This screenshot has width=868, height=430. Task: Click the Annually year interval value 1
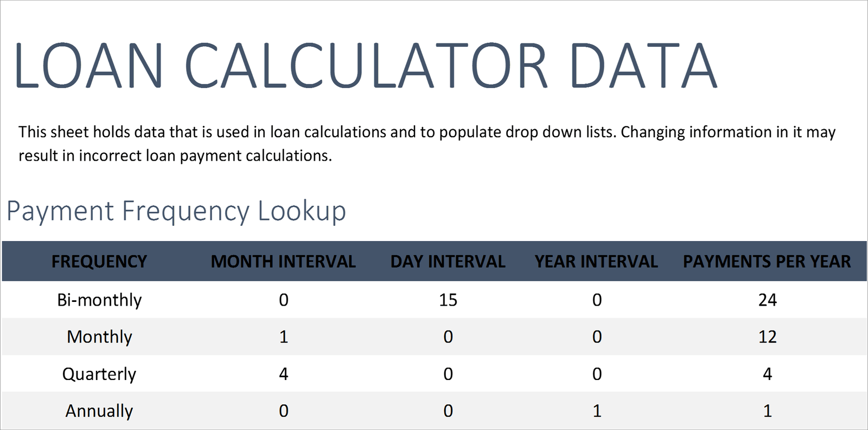pyautogui.click(x=597, y=411)
